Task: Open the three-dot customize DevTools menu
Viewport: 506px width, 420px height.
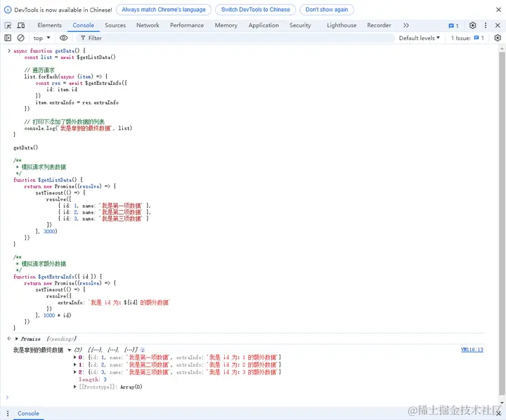Action: [486, 25]
